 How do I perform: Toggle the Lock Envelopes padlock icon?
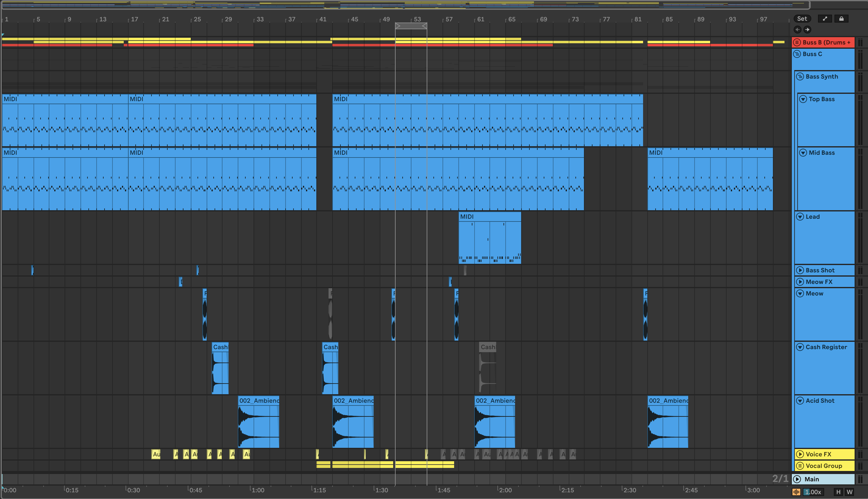pyautogui.click(x=841, y=19)
